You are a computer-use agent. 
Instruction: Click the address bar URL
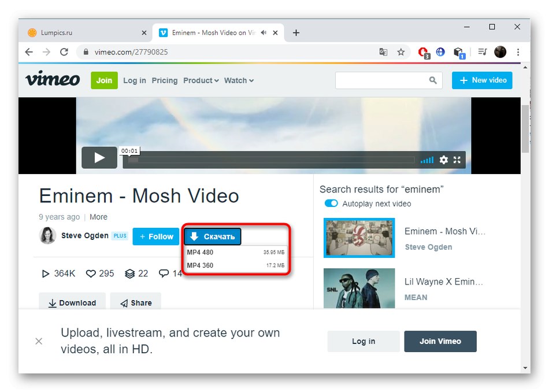point(131,52)
